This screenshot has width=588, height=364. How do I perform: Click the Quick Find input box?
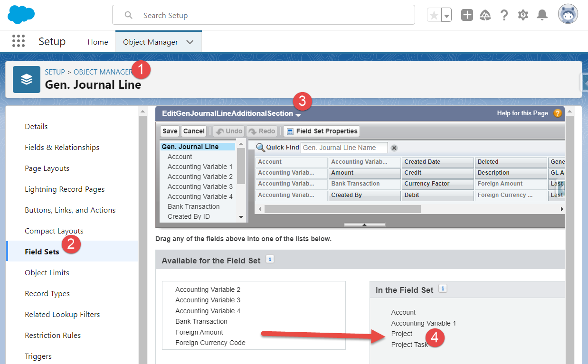(x=344, y=148)
